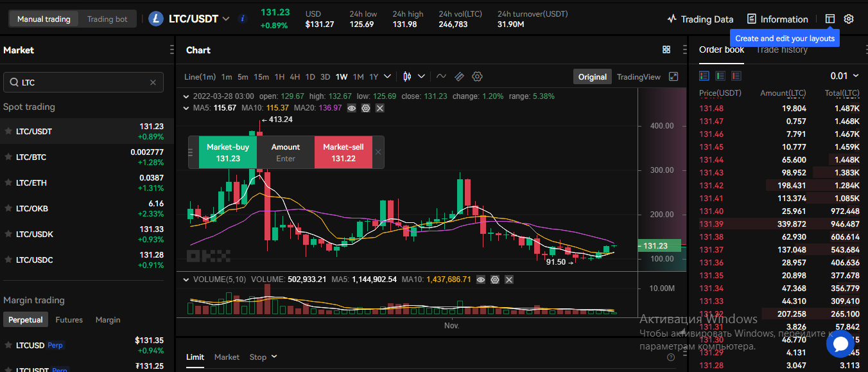The height and width of the screenshot is (372, 868).
Task: Favorite the LTC/BTC pair star
Action: coord(8,157)
